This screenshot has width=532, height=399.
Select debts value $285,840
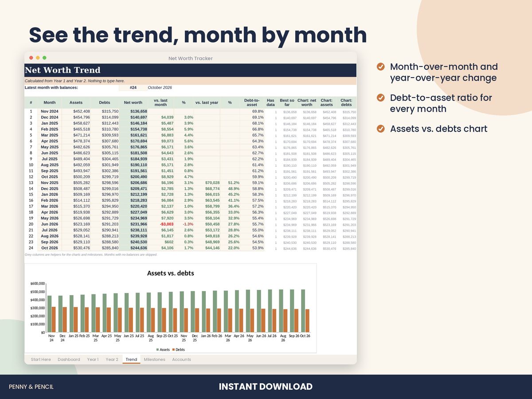105,248
